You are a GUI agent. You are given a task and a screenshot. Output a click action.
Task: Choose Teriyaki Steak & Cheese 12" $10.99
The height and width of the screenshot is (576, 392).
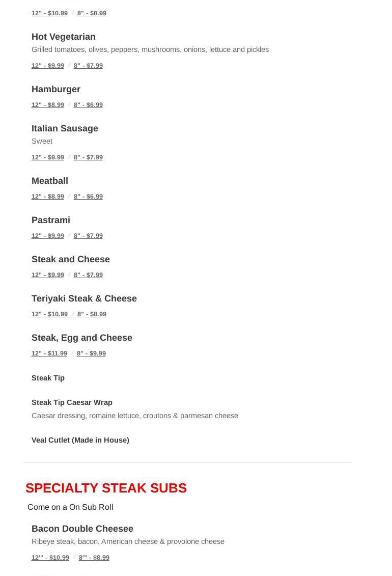49,314
